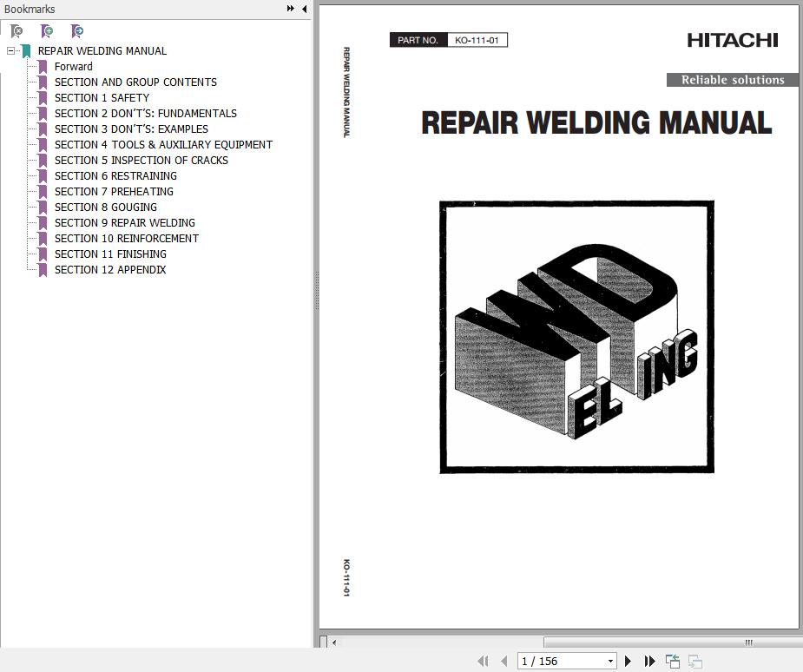Open SECTION 9 REPAIR WELDING
Viewport: 803px width, 672px height.
(124, 223)
